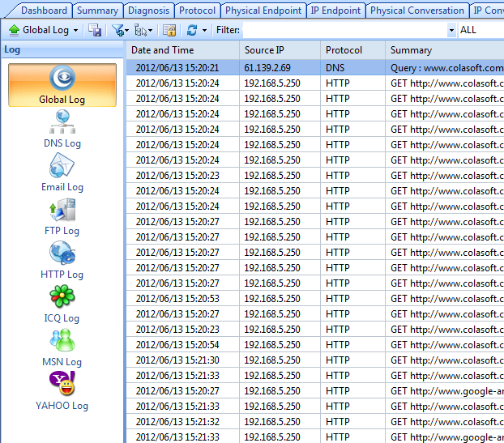
Task: Open the ALL filter field combo box
Action: coord(481,30)
